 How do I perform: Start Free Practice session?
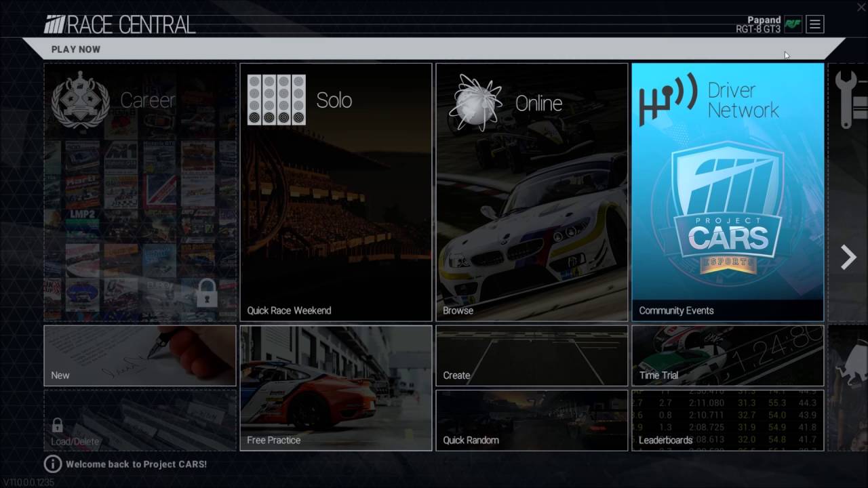point(336,388)
